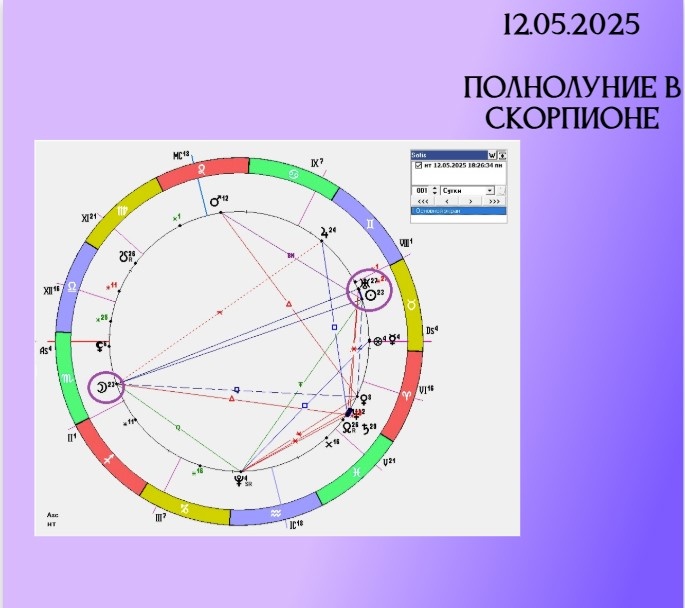Screen dimensions: 685x608
Task: Click the pin icon next to the W button
Action: pyautogui.click(x=502, y=155)
